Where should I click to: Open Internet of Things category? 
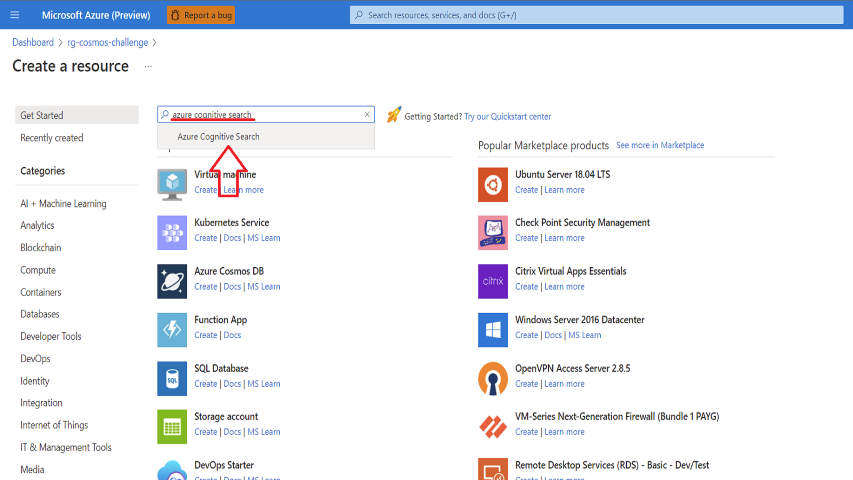pyautogui.click(x=54, y=425)
